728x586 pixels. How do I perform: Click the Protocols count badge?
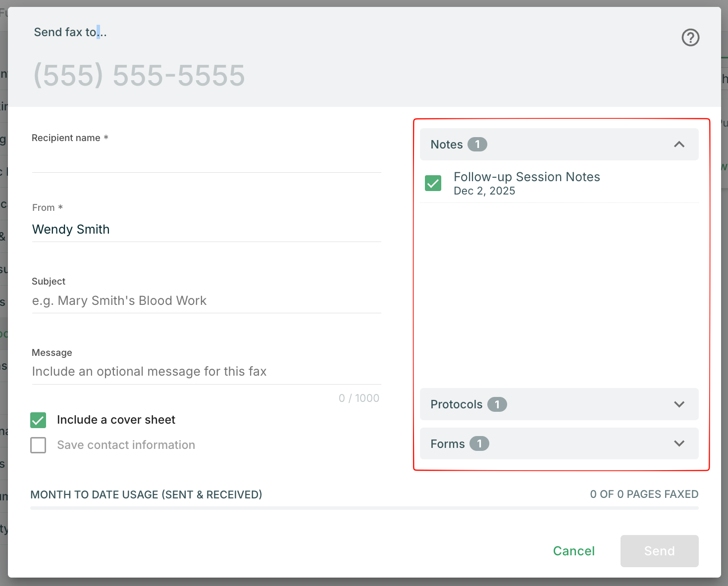pos(497,404)
